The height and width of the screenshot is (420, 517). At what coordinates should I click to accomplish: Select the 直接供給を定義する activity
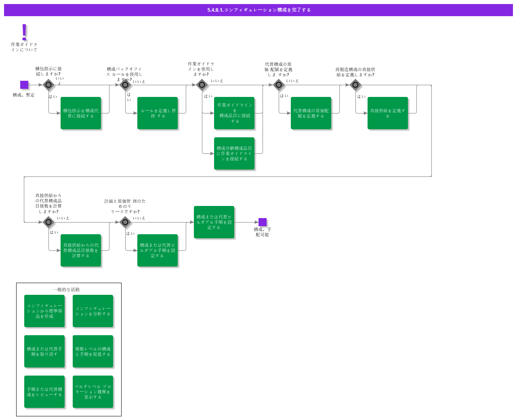click(x=388, y=113)
